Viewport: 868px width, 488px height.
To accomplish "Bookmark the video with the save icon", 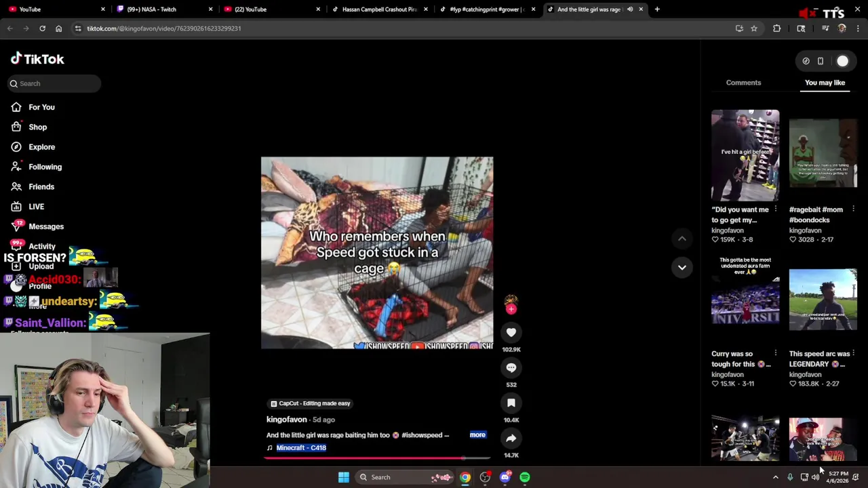I will [511, 403].
